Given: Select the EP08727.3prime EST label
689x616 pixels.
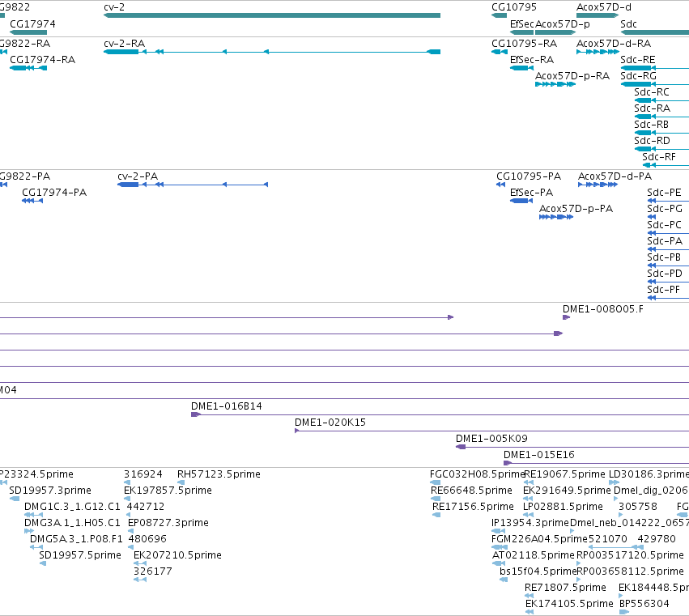Looking at the screenshot, I should 168,523.
